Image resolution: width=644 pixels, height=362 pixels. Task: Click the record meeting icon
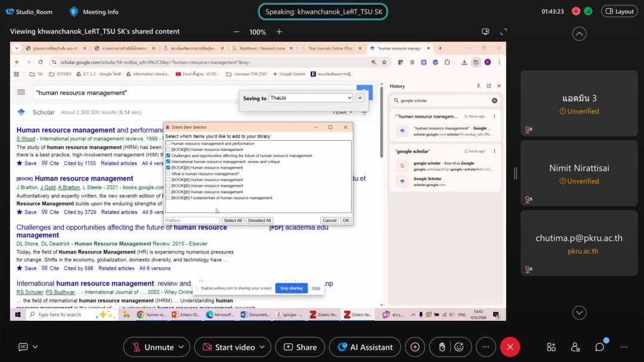[x=415, y=347]
